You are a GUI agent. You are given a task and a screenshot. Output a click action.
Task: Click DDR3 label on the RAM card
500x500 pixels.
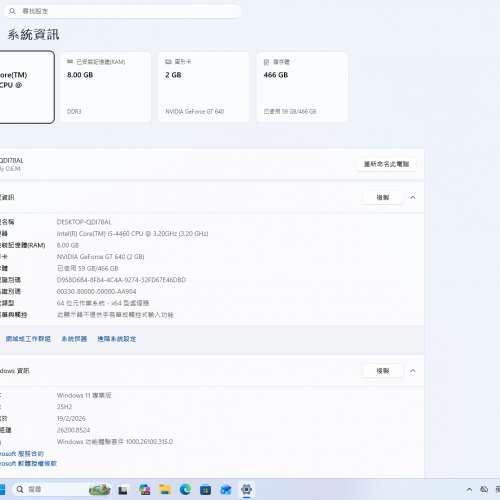click(x=74, y=111)
